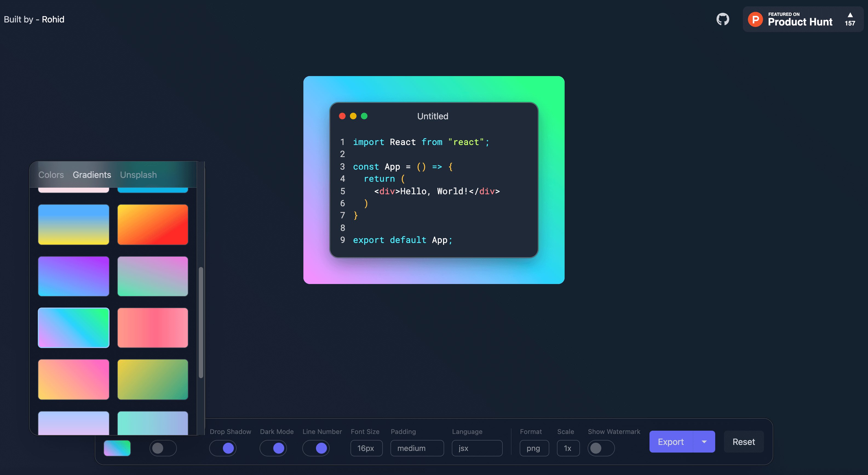Viewport: 868px width, 475px height.
Task: Switch to the Colors tab
Action: tap(51, 175)
